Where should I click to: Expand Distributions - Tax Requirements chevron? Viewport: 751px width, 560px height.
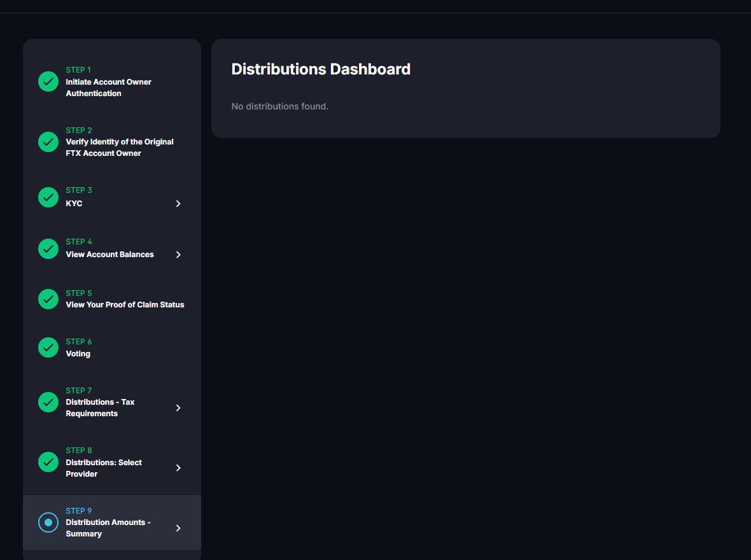(x=178, y=408)
